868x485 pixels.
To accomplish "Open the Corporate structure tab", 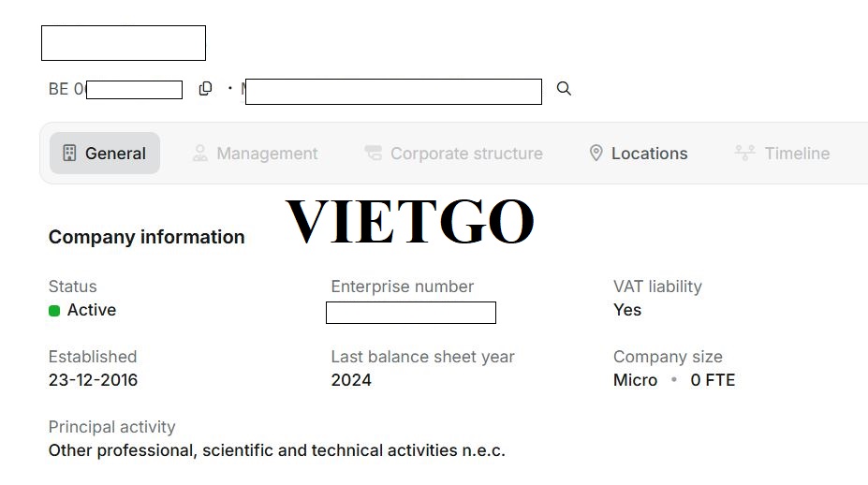I will (x=453, y=154).
